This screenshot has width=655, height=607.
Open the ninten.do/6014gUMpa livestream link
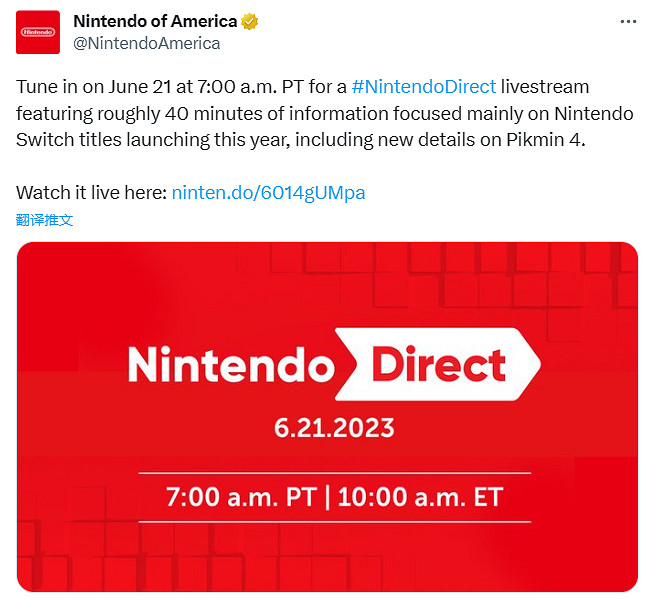click(268, 193)
